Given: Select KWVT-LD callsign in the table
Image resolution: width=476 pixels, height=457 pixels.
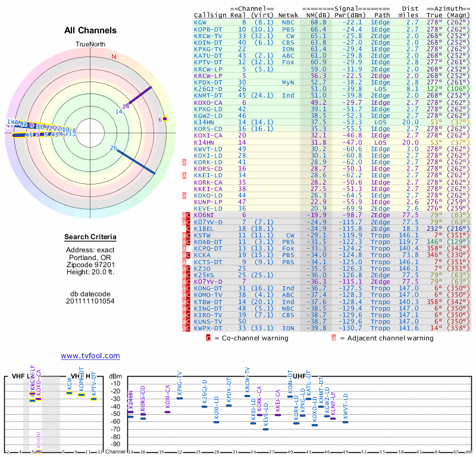Looking at the screenshot, I should click(x=208, y=149).
